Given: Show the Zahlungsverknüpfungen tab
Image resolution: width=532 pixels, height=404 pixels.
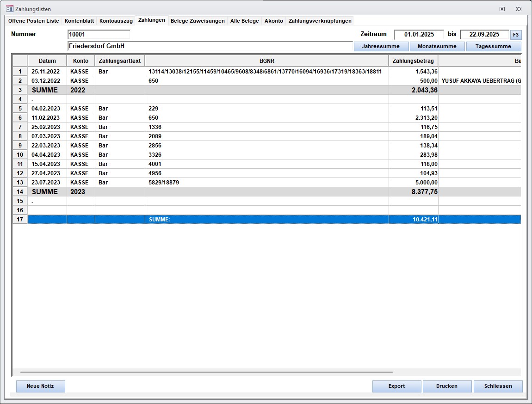Looking at the screenshot, I should click(x=320, y=21).
